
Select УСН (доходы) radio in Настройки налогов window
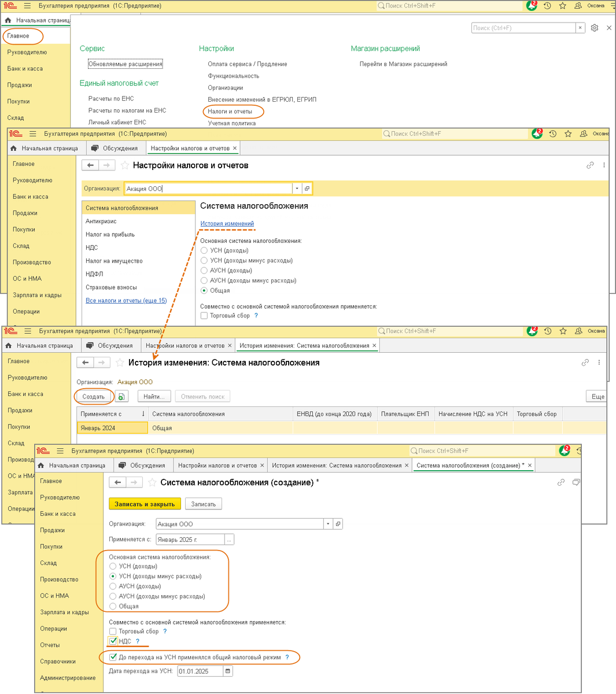[x=204, y=250]
